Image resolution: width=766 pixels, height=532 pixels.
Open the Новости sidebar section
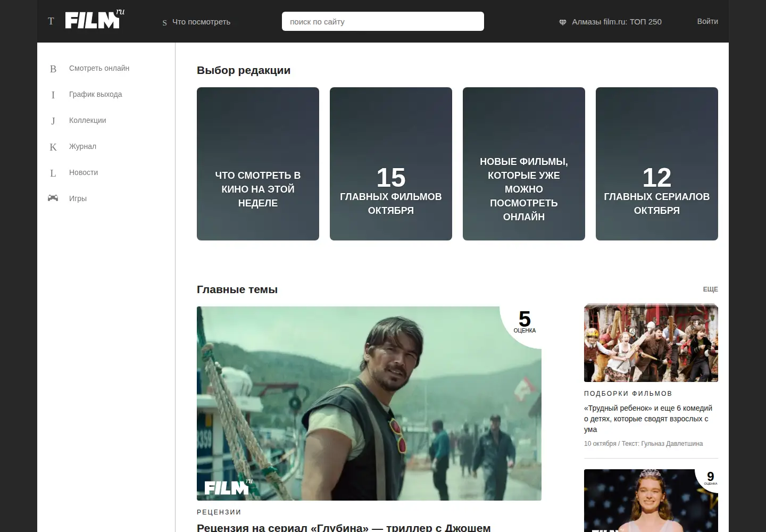coord(84,172)
